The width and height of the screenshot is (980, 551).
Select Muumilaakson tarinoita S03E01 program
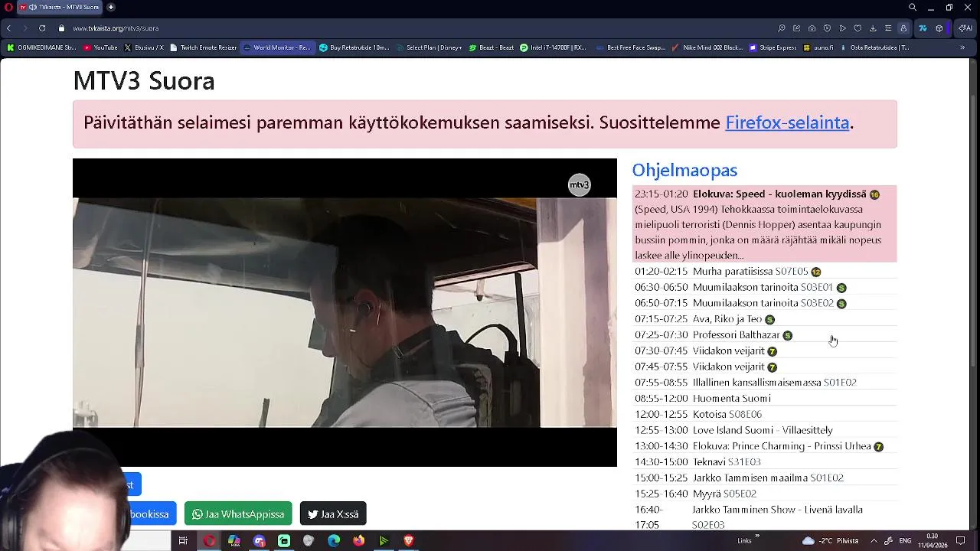(764, 287)
